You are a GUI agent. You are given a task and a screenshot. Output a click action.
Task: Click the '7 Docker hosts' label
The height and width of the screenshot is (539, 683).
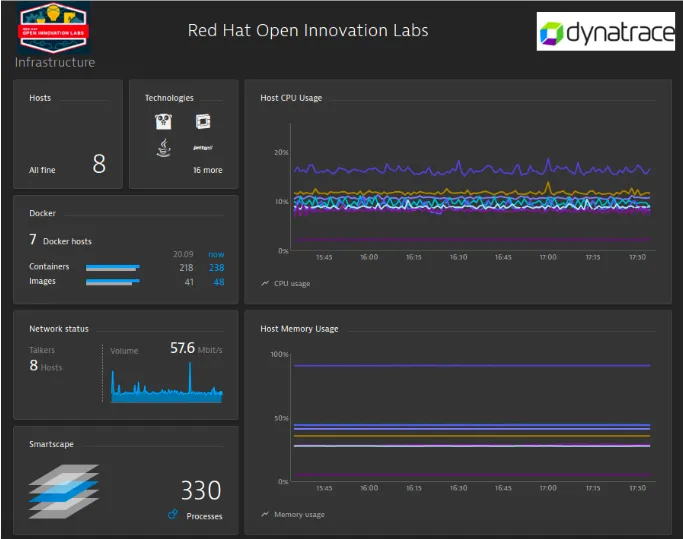coord(60,240)
